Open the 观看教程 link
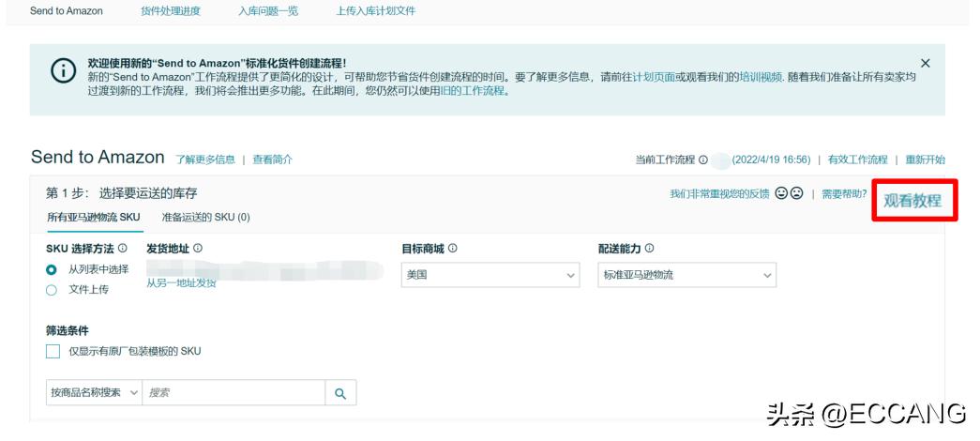 pyautogui.click(x=912, y=201)
